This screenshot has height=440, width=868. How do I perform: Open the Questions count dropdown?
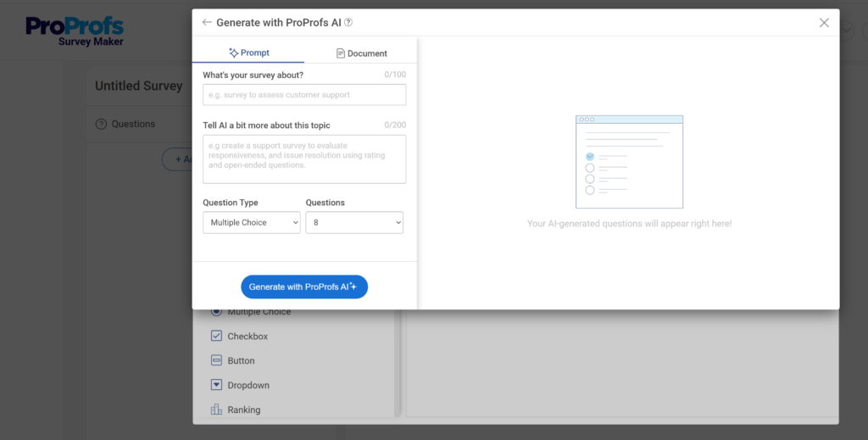point(354,222)
